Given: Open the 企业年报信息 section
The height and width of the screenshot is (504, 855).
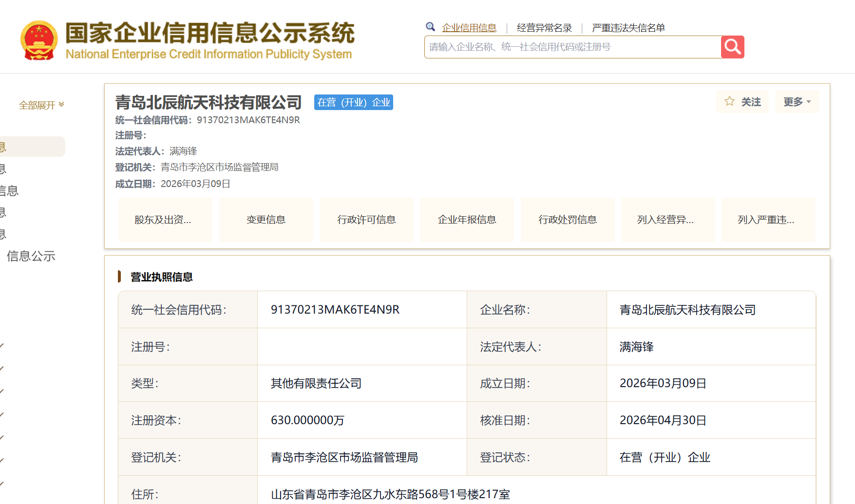Looking at the screenshot, I should pos(467,220).
